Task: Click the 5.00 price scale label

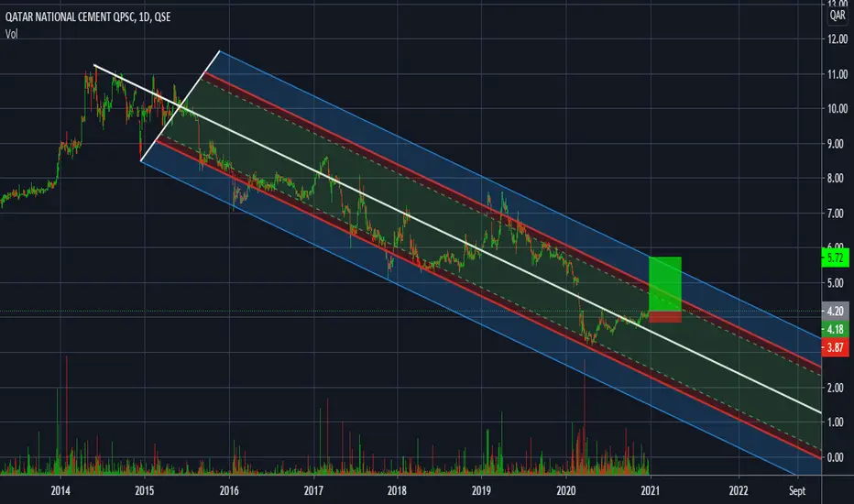Action: pos(838,283)
